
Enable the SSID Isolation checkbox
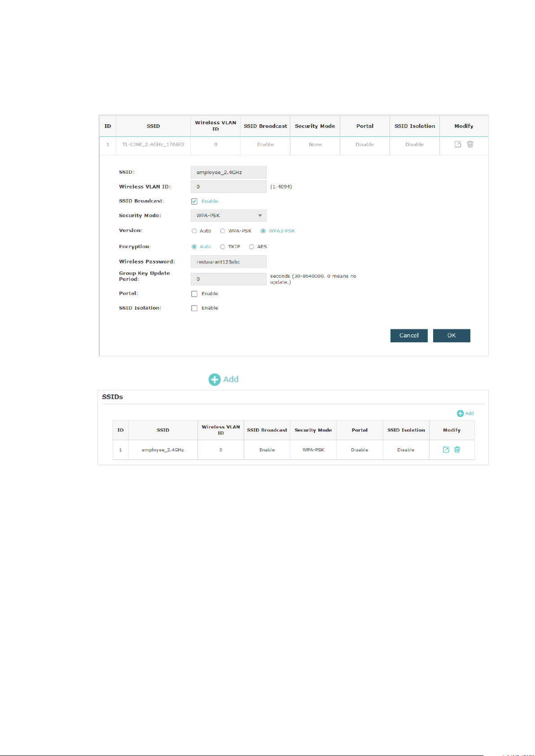[x=194, y=308]
